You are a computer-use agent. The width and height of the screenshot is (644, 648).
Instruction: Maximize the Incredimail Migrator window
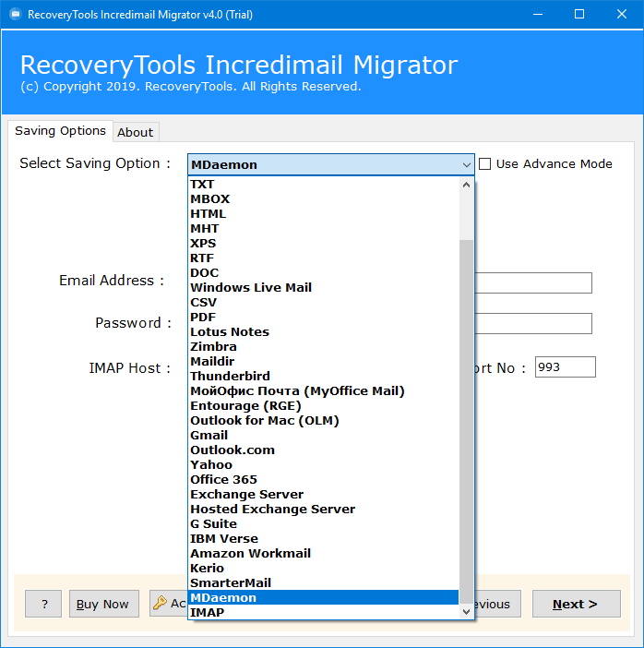(579, 15)
